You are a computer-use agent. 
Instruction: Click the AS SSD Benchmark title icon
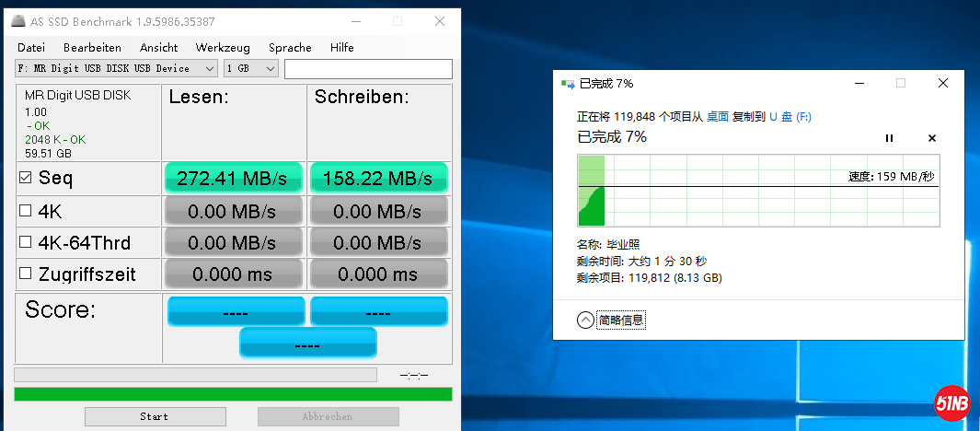[20, 20]
